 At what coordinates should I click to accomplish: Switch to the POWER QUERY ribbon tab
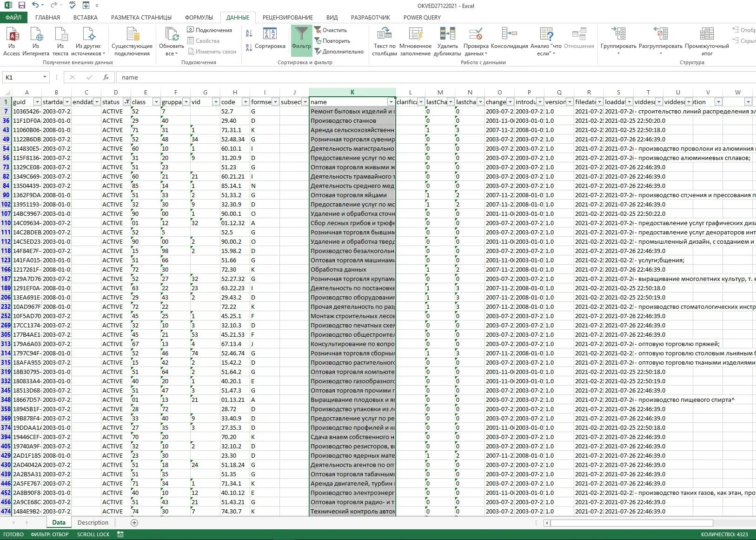pos(422,17)
